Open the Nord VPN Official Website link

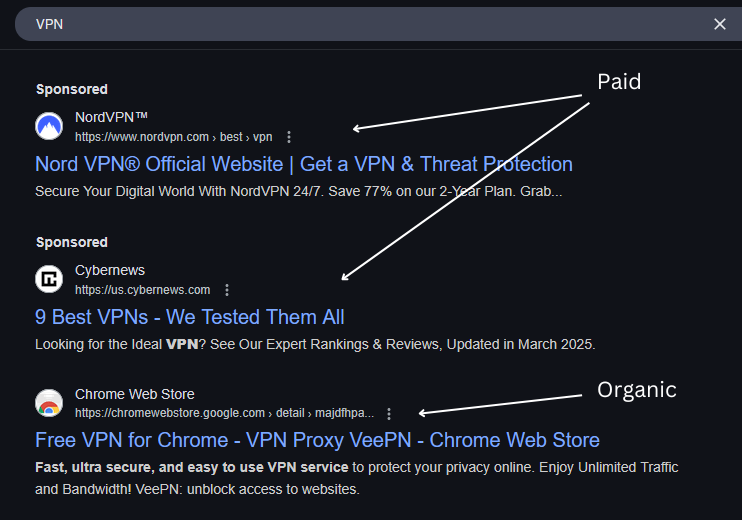(304, 164)
